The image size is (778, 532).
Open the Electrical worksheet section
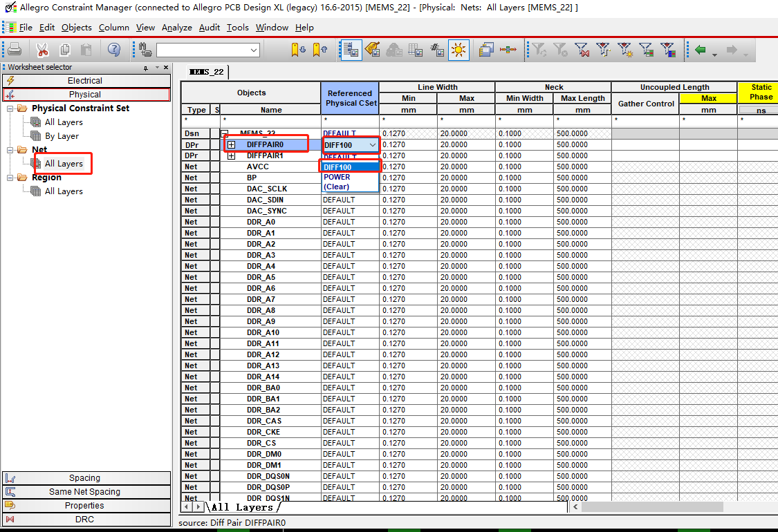tap(85, 81)
